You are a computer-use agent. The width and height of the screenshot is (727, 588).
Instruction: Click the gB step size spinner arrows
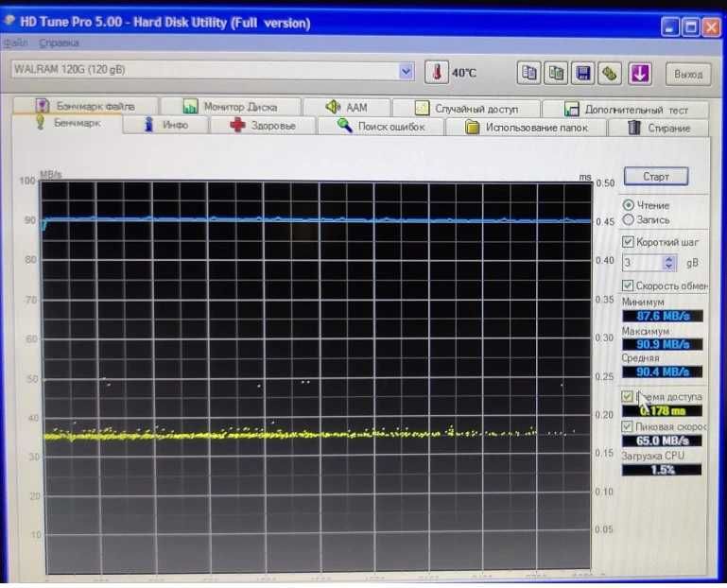tap(669, 263)
